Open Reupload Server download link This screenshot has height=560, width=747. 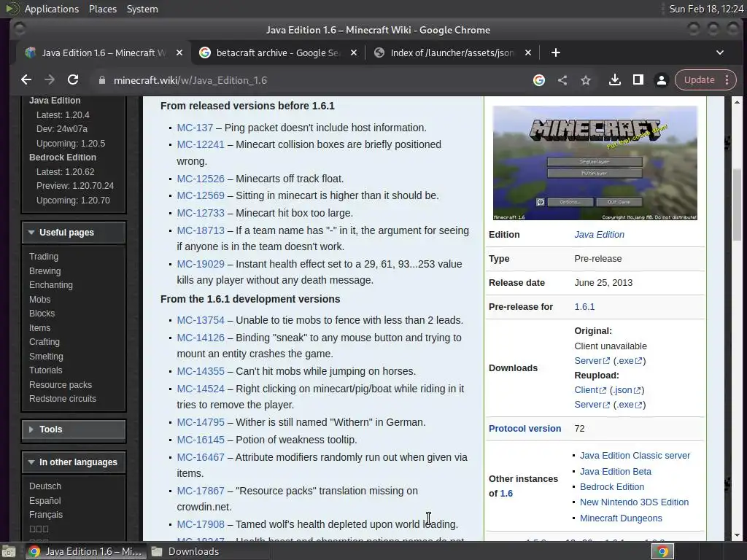coord(592,404)
